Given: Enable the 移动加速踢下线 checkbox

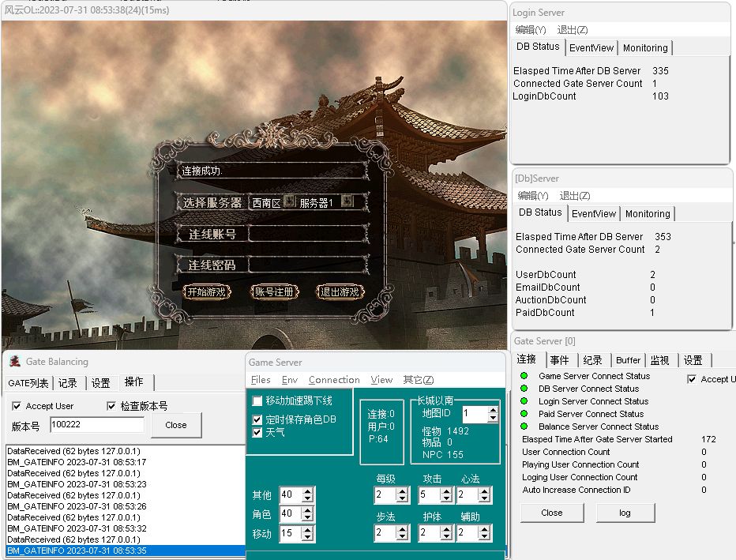Looking at the screenshot, I should pos(257,401).
